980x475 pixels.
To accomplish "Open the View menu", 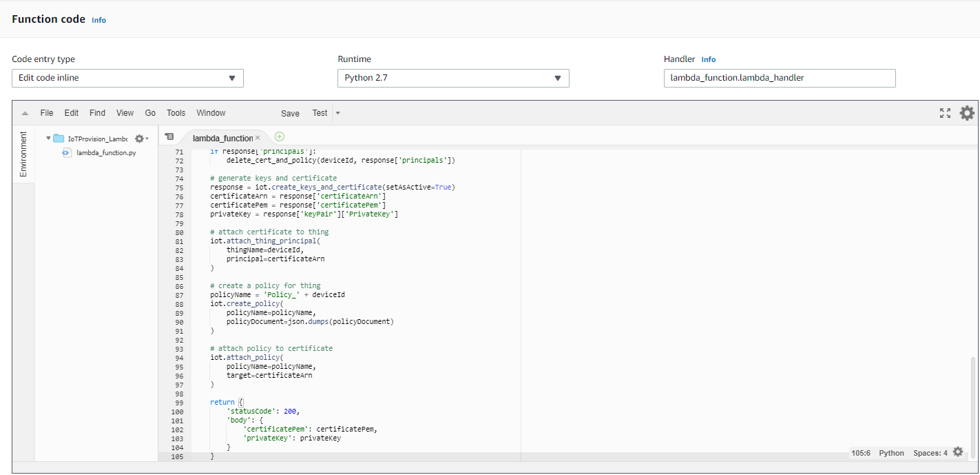I will (x=125, y=113).
